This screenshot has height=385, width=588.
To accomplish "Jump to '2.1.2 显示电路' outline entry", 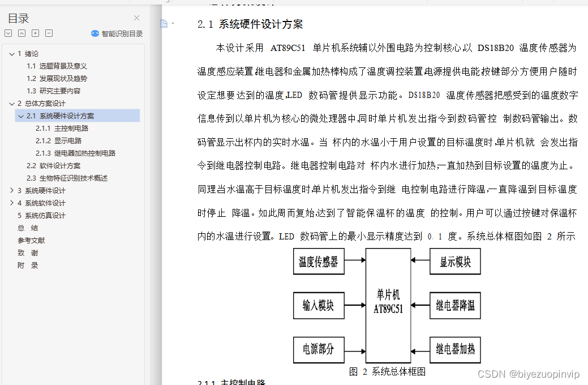I will pos(58,141).
